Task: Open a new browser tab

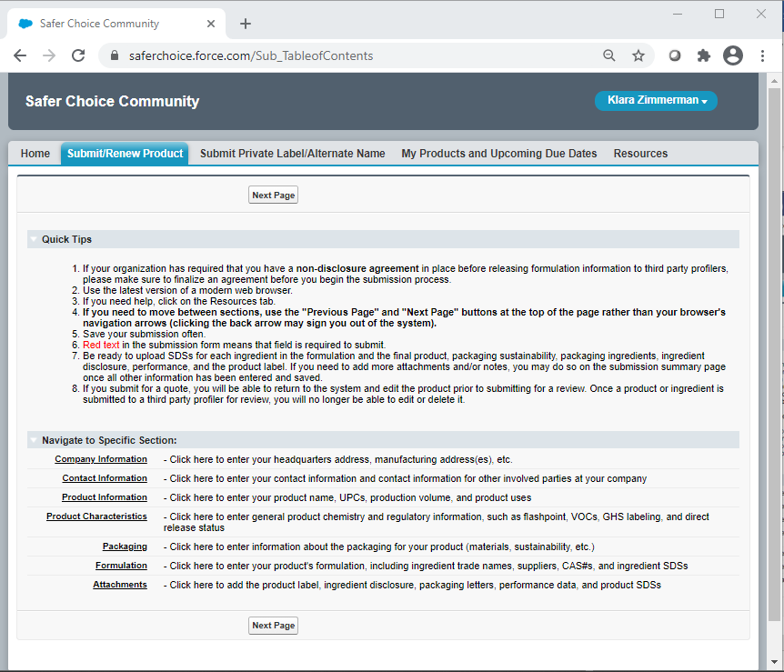Action: (x=246, y=24)
